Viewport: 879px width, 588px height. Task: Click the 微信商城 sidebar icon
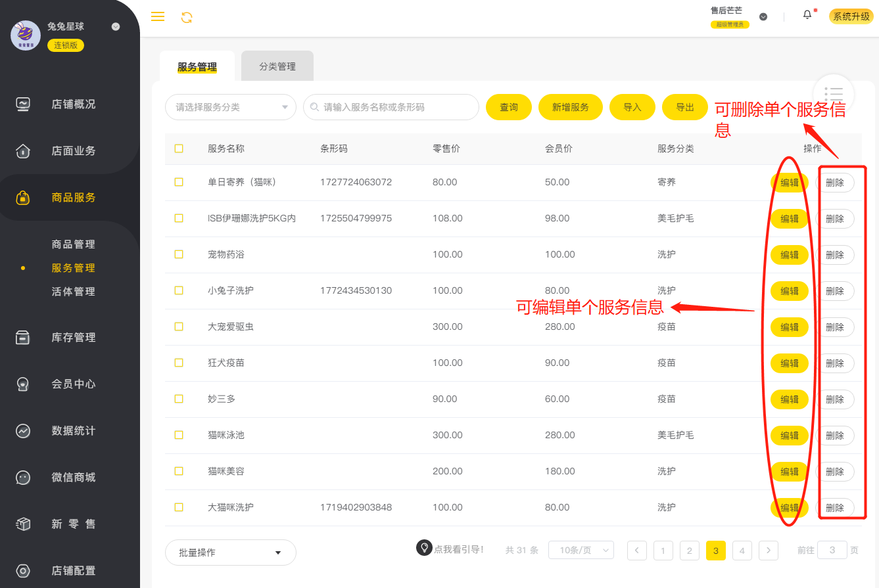tap(23, 478)
